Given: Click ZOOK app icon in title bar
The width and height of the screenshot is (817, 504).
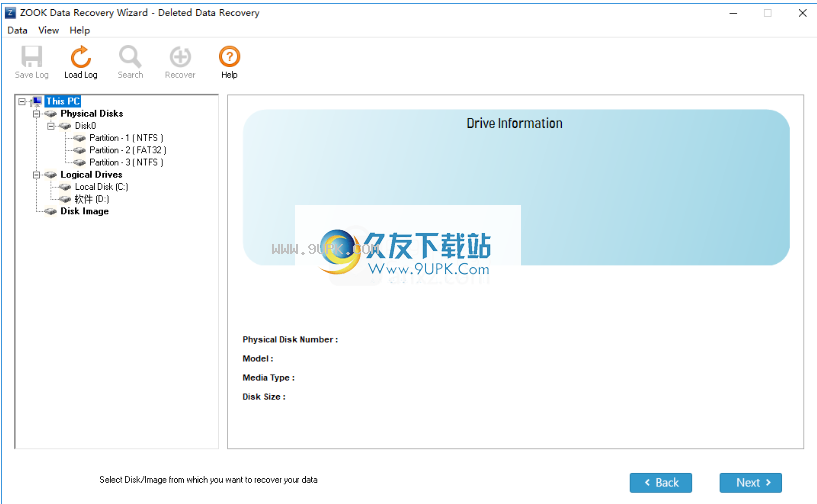Looking at the screenshot, I should point(10,13).
